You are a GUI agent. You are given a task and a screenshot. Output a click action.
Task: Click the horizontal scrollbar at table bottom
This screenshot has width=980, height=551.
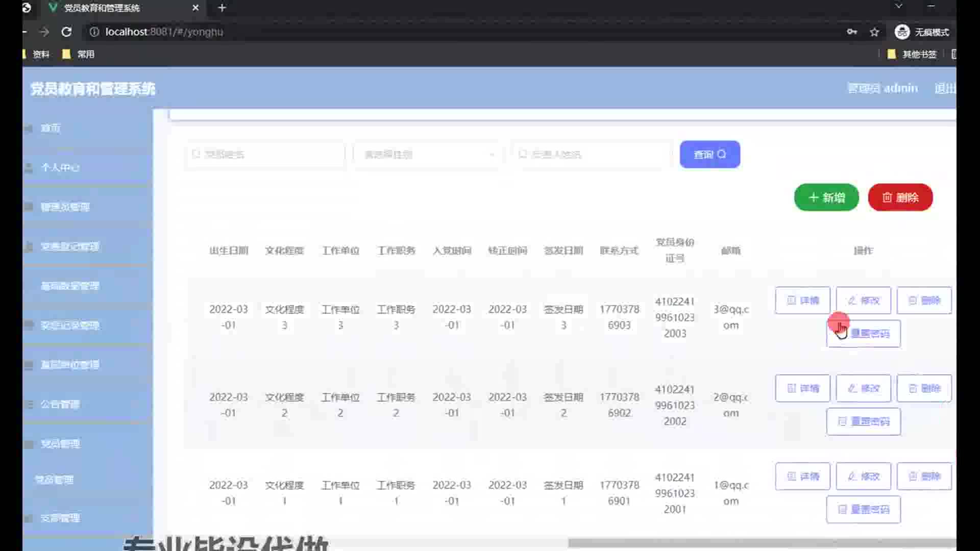coord(762,543)
